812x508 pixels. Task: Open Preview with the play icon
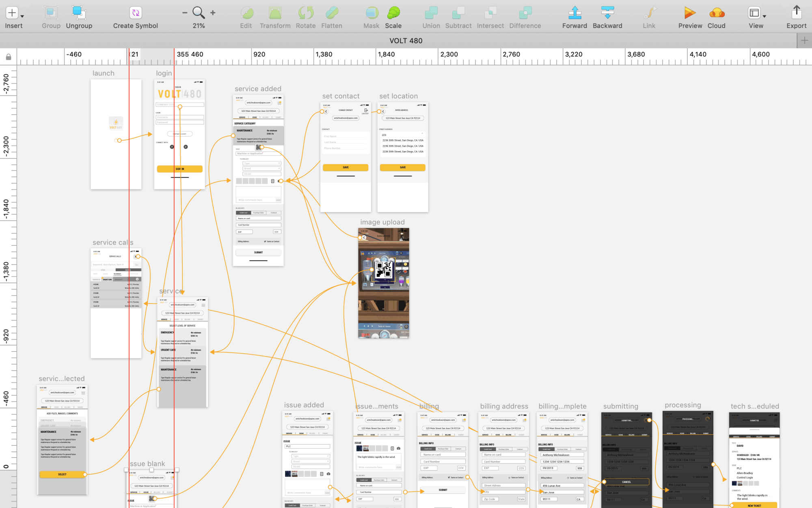[x=689, y=13]
